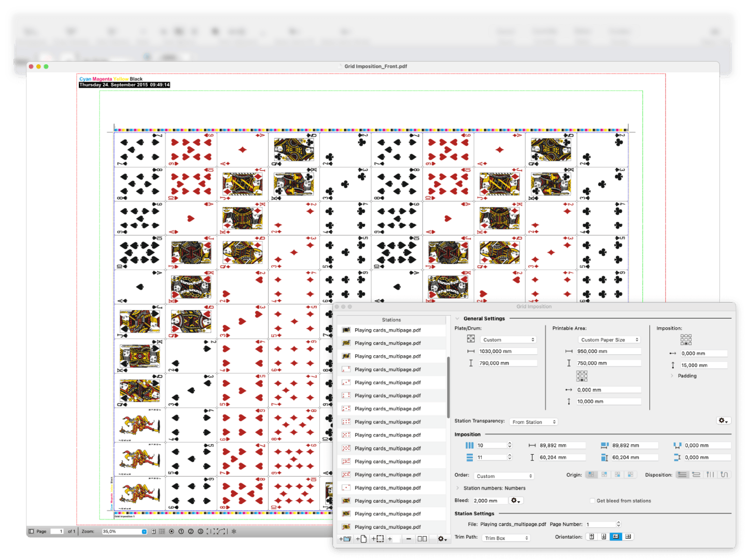Click Grid Imposition_Front.pdf window title

[375, 66]
